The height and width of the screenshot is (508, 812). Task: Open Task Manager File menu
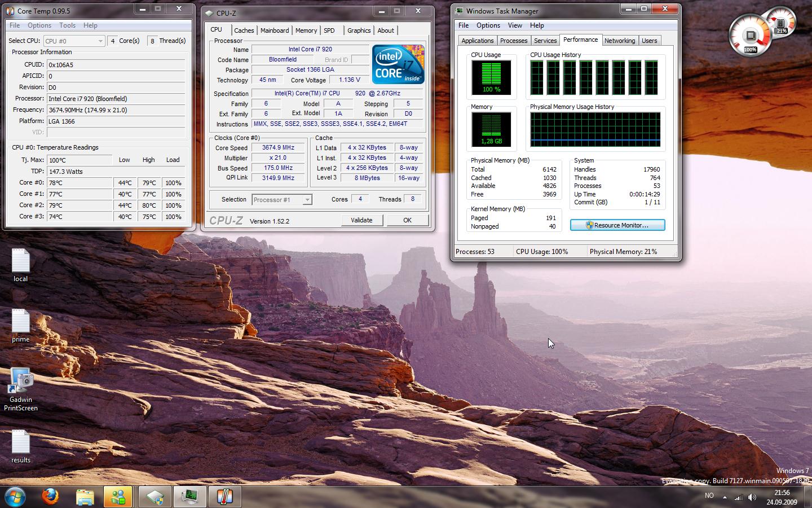[x=464, y=25]
